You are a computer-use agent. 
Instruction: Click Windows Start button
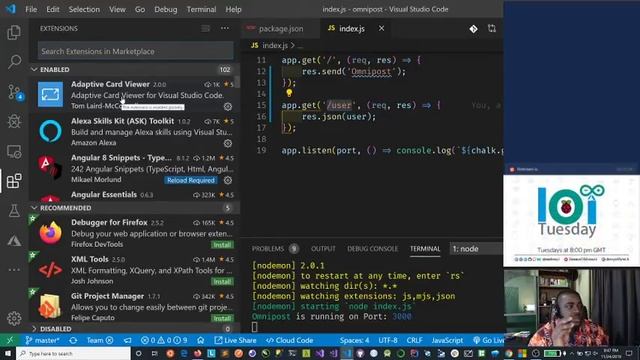click(8, 353)
